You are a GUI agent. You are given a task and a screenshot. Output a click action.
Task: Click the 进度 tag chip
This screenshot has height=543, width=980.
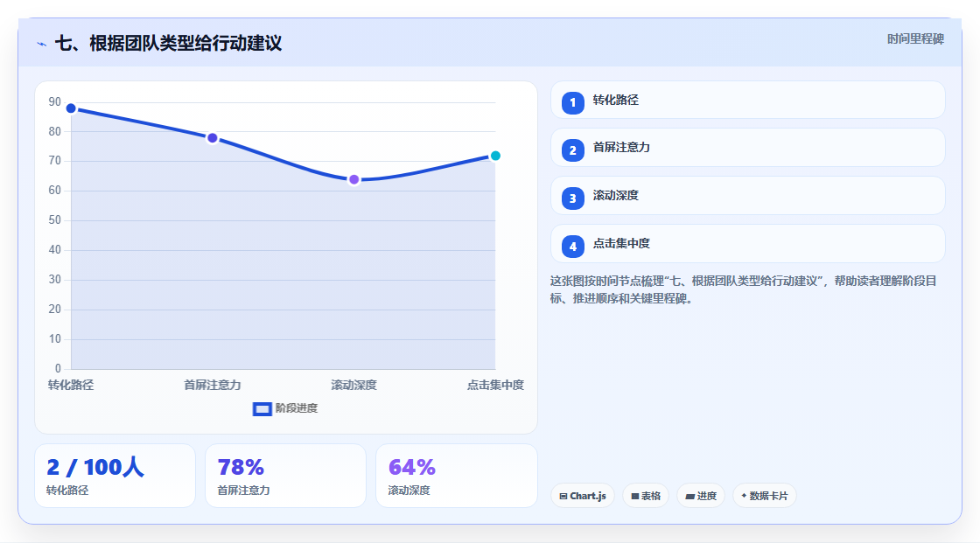701,496
